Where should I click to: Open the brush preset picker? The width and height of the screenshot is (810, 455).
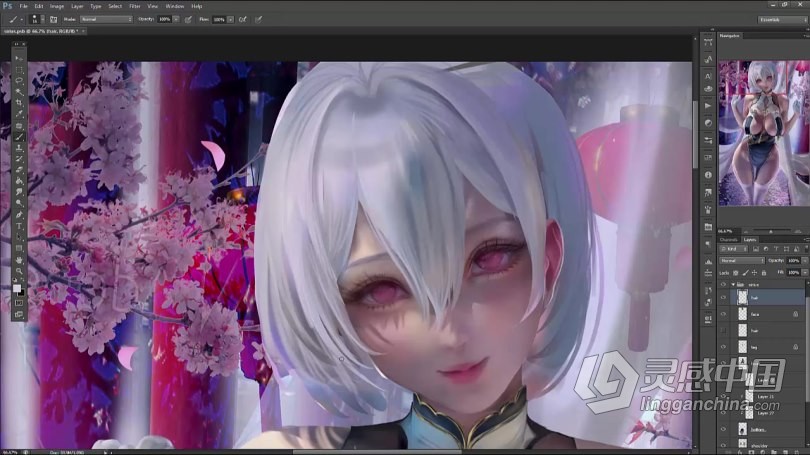point(37,20)
